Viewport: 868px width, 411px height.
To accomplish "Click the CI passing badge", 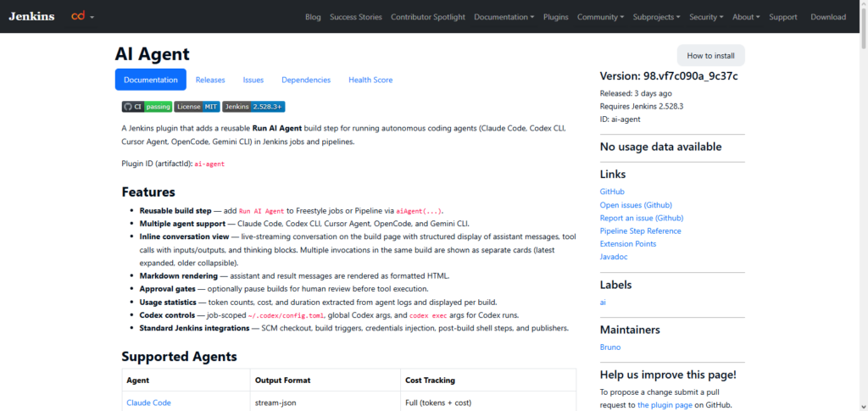I will tap(147, 107).
